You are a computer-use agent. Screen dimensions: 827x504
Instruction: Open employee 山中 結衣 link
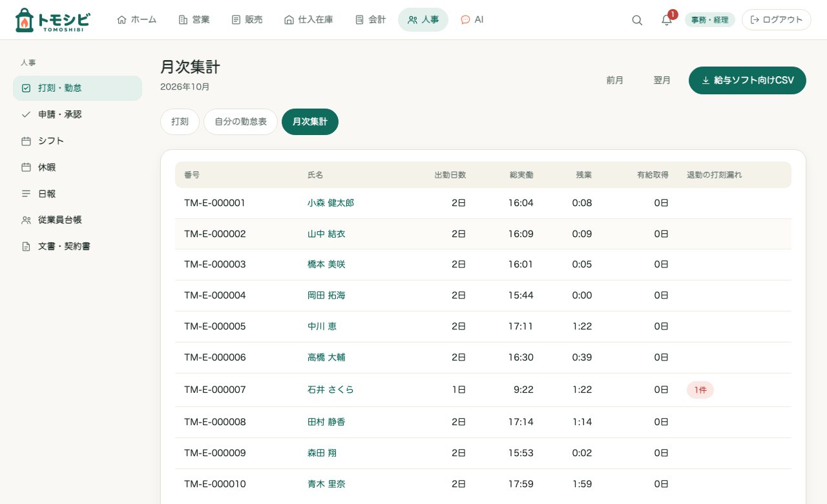click(x=326, y=234)
